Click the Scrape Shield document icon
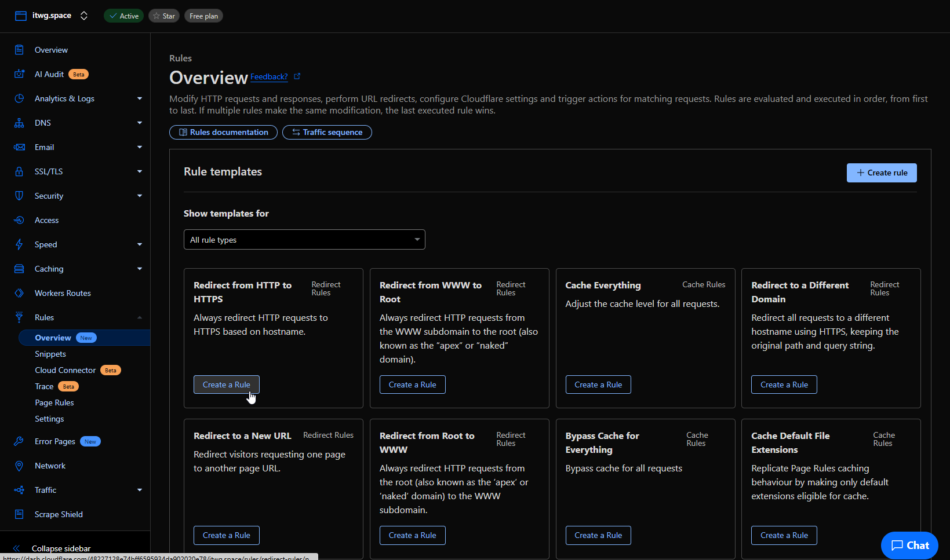Image resolution: width=950 pixels, height=560 pixels. click(x=19, y=514)
